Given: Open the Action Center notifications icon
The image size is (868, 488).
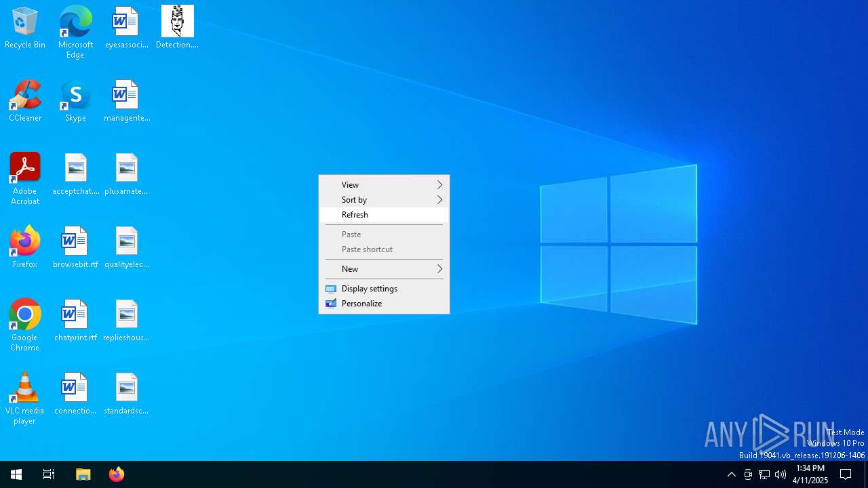Looking at the screenshot, I should click(846, 474).
